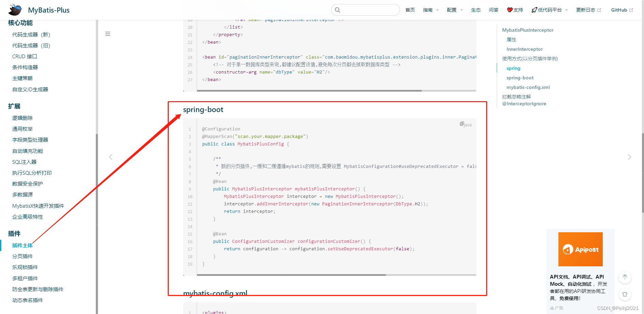Viewport: 644px width, 314px height.
Task: Click the search magnifier icon
Action: (x=338, y=10)
